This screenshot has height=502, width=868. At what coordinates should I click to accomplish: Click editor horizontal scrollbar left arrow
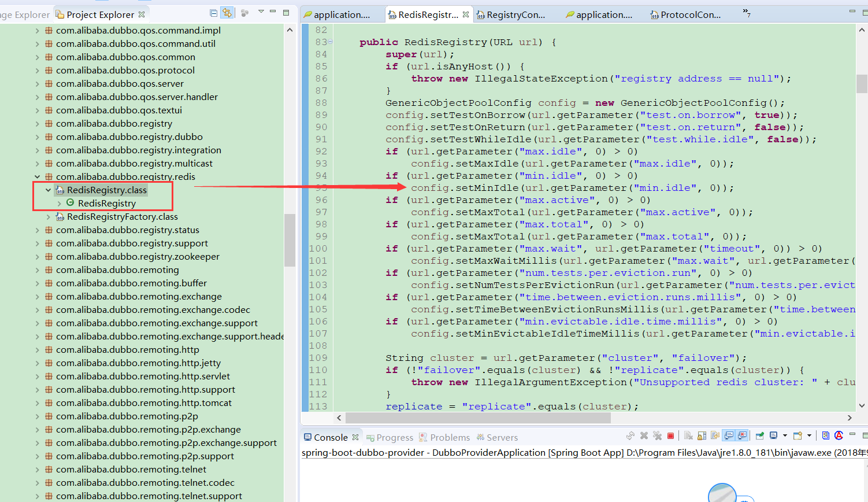339,418
